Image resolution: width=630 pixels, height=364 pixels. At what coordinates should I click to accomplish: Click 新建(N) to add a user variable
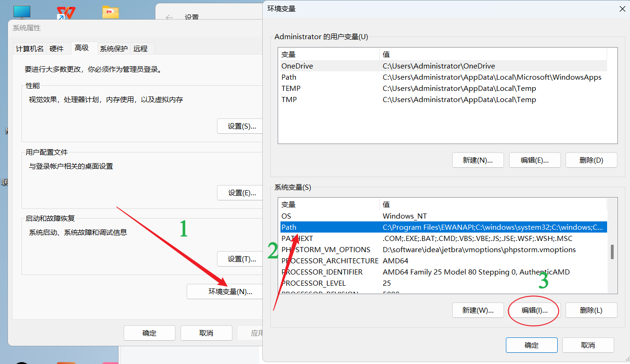[478, 160]
